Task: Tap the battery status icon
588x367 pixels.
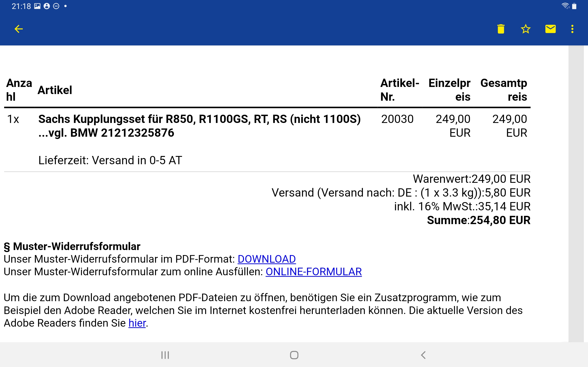Action: pyautogui.click(x=574, y=6)
